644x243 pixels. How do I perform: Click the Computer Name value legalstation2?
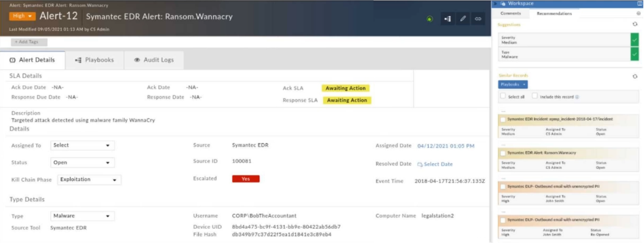click(438, 216)
